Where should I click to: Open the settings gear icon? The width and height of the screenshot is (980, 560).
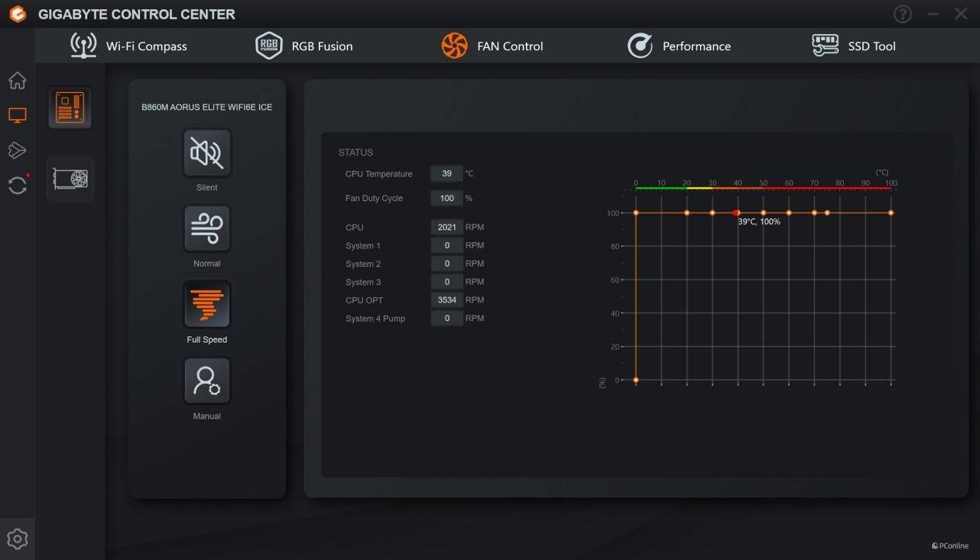pyautogui.click(x=17, y=539)
